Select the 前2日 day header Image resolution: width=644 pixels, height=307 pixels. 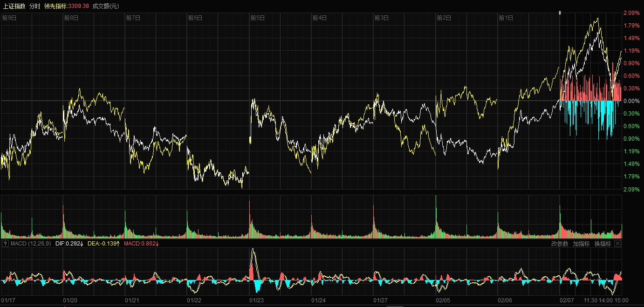[444, 18]
